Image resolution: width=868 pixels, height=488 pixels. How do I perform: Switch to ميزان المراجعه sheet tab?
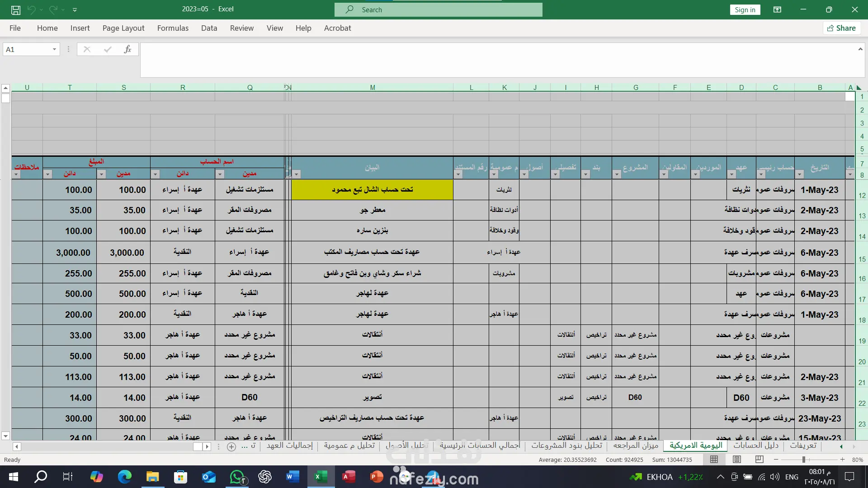636,446
